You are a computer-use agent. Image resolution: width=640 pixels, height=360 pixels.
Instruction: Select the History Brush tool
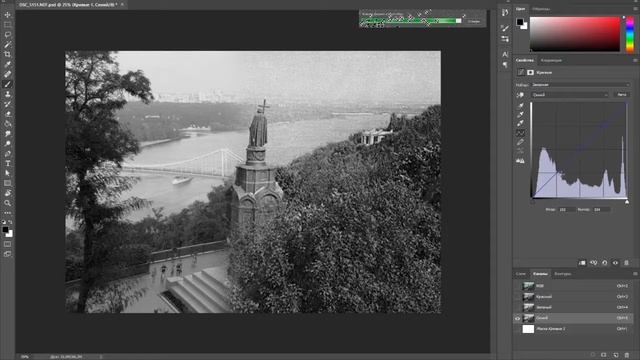click(x=7, y=104)
